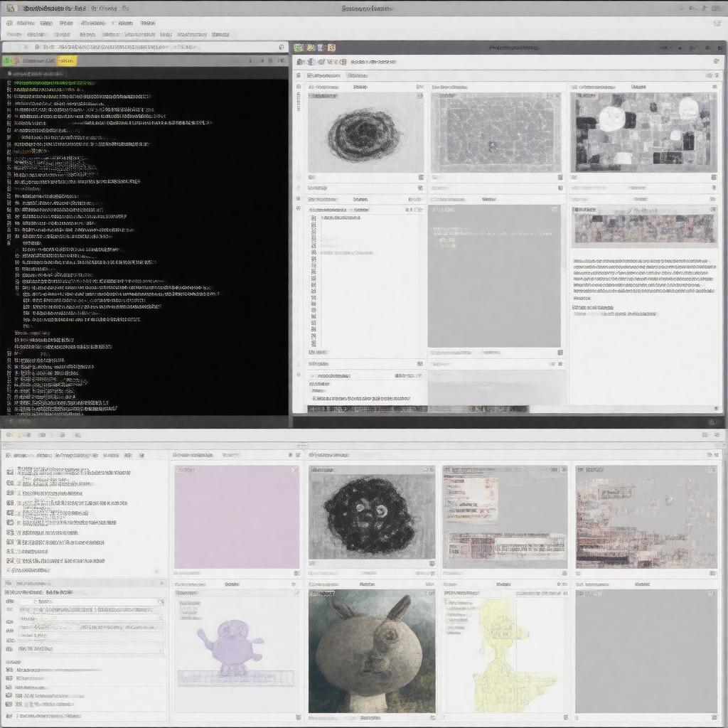728x728 pixels.
Task: Expand the tree node beside the middle gallery row
Action: click(x=299, y=209)
